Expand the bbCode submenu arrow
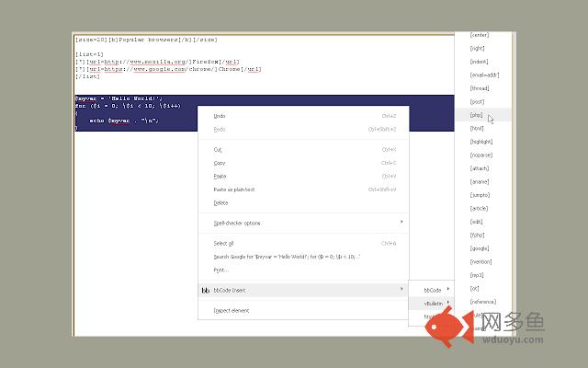588x368 pixels. click(x=448, y=290)
